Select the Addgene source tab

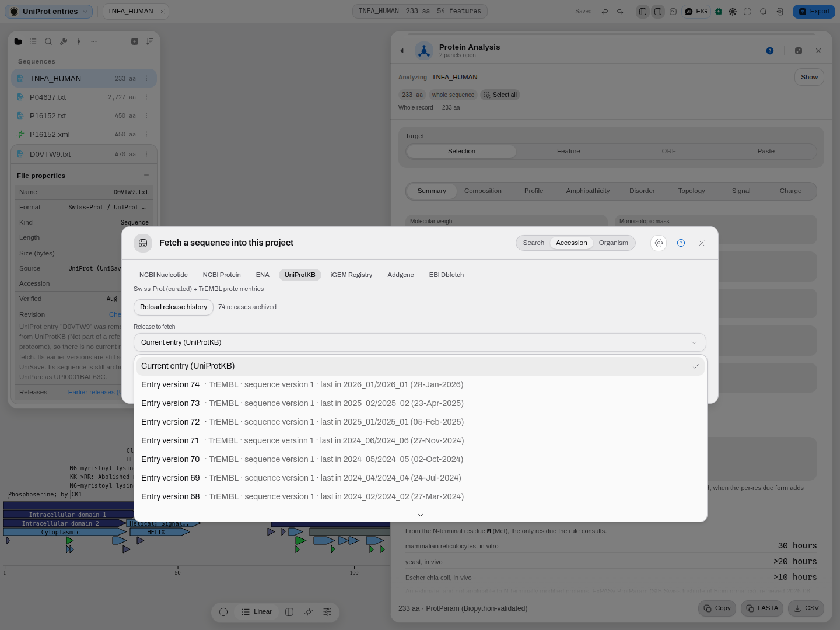coord(401,275)
